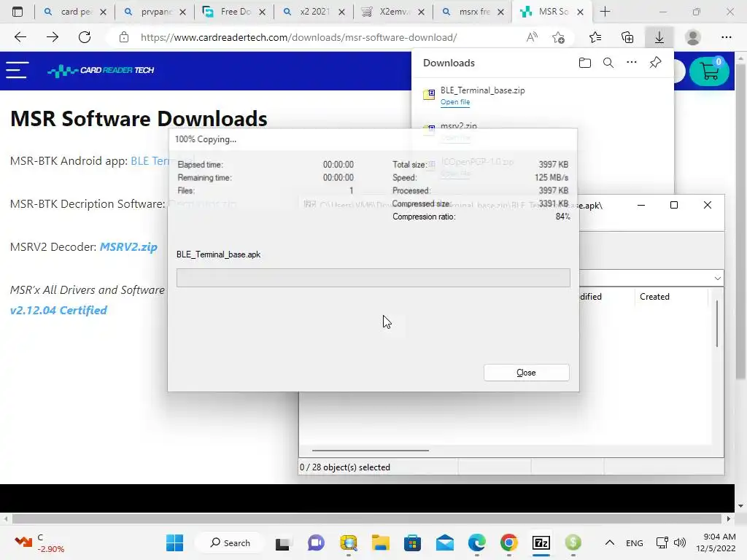Minimize the 7-Zip window

point(640,205)
